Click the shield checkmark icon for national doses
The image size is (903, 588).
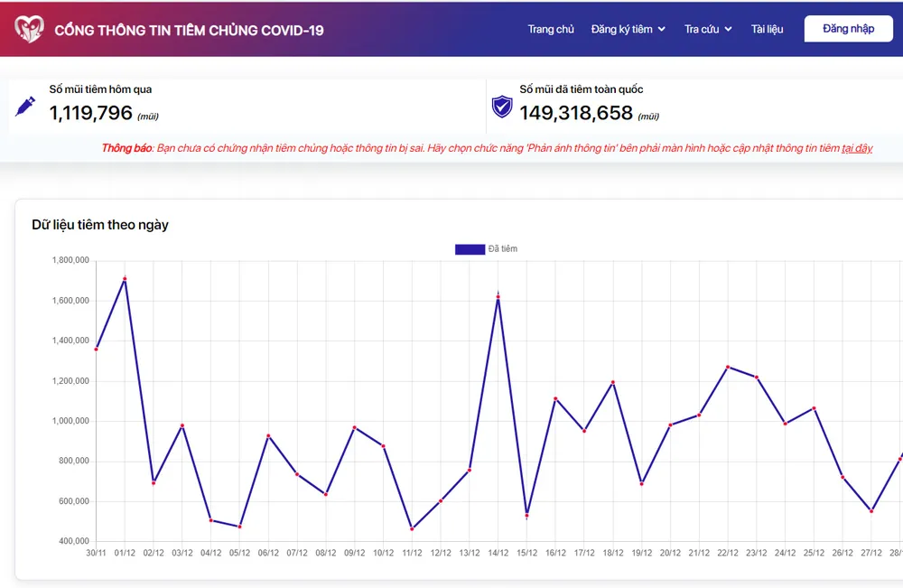click(x=502, y=107)
